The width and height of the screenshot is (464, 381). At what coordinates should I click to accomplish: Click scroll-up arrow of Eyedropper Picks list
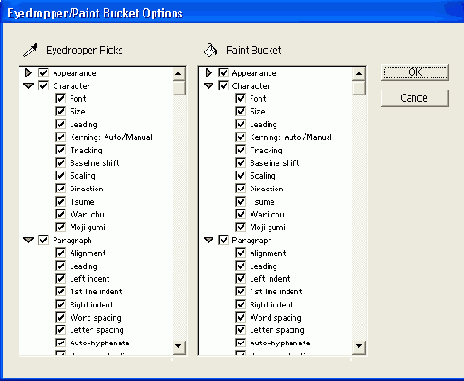pyautogui.click(x=179, y=74)
